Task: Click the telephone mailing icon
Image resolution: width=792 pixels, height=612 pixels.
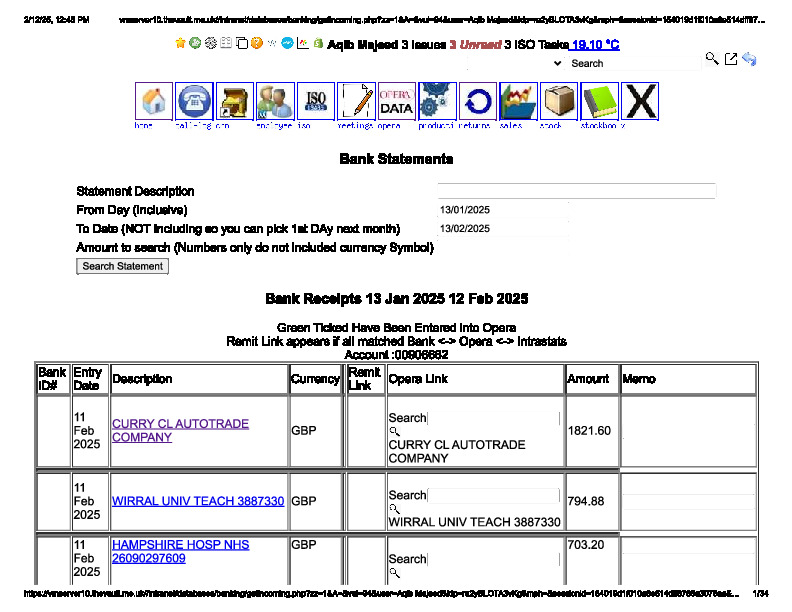Action: point(194,102)
